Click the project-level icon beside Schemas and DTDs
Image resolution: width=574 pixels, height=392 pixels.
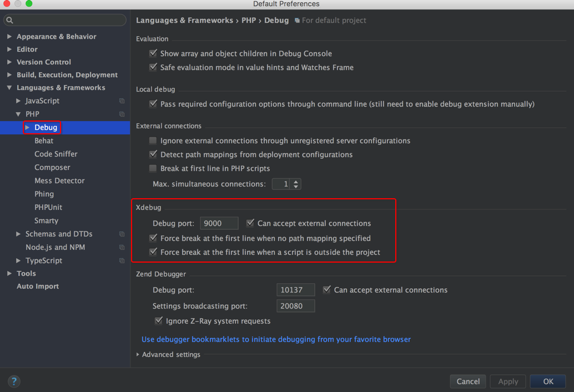point(122,234)
